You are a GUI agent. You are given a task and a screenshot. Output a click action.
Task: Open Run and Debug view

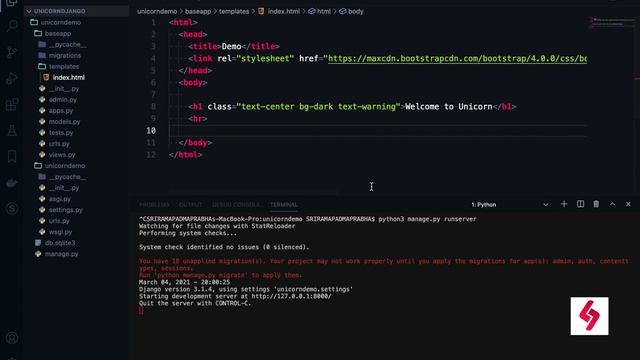pos(12,78)
